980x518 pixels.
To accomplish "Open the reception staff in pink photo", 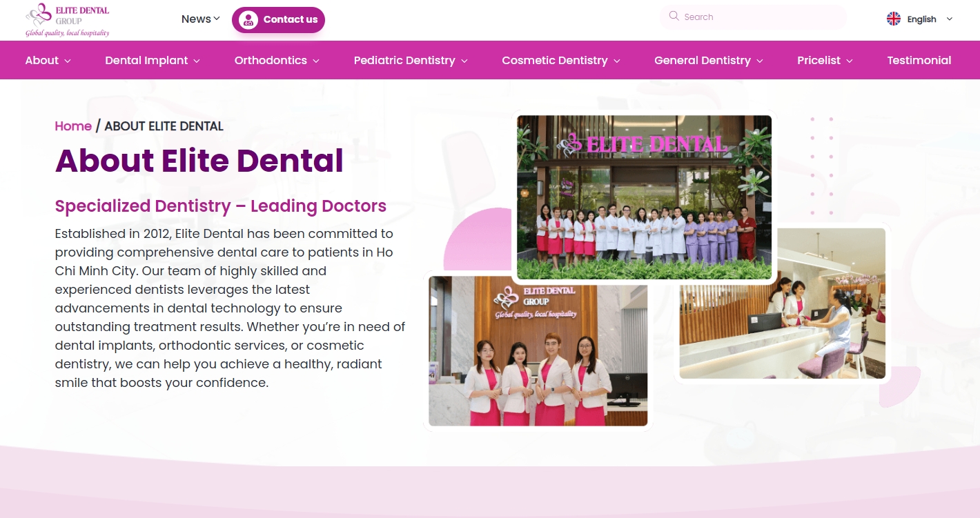I will point(538,351).
